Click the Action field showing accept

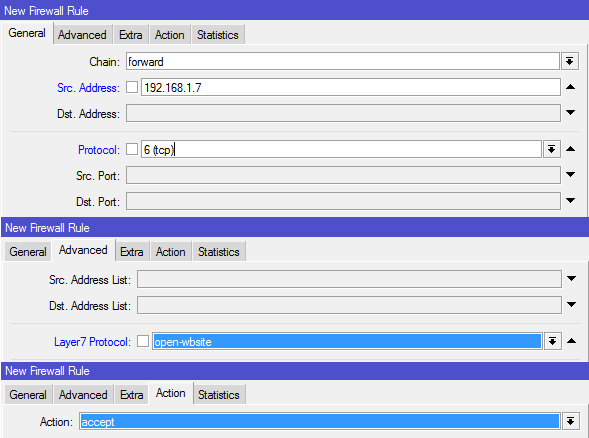tap(320, 421)
